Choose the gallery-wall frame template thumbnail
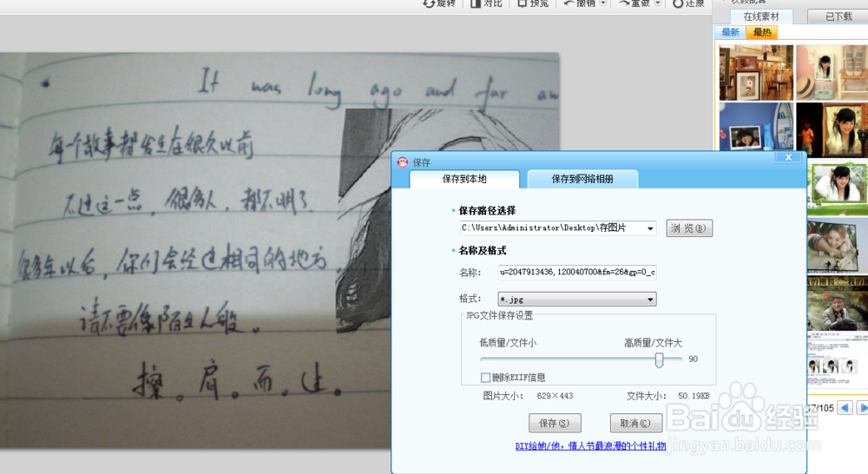This screenshot has width=868, height=474. (756, 73)
